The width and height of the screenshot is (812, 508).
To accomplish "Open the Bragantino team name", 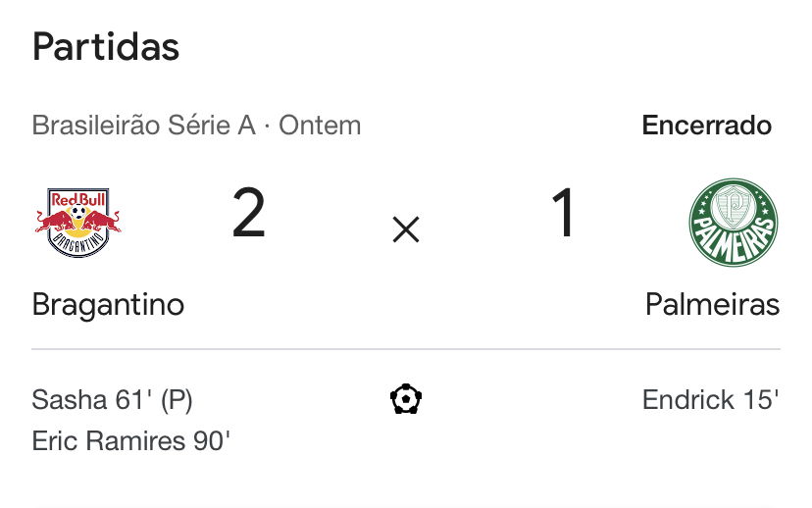I will [108, 304].
